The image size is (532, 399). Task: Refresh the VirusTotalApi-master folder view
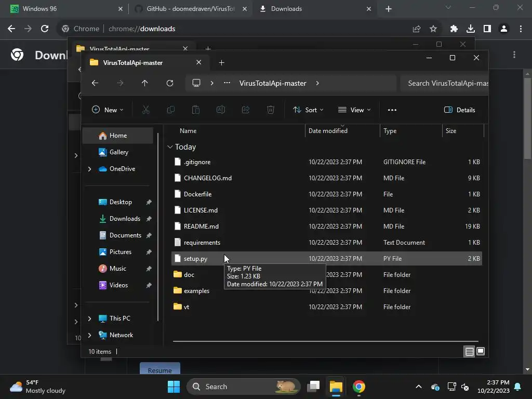(x=170, y=83)
